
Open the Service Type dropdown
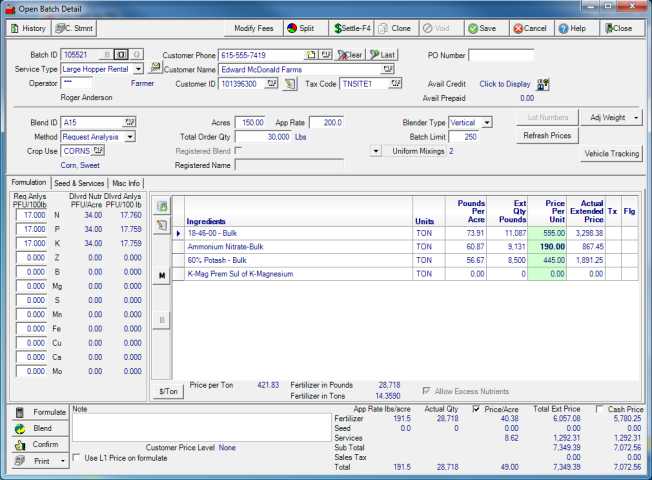pos(139,69)
